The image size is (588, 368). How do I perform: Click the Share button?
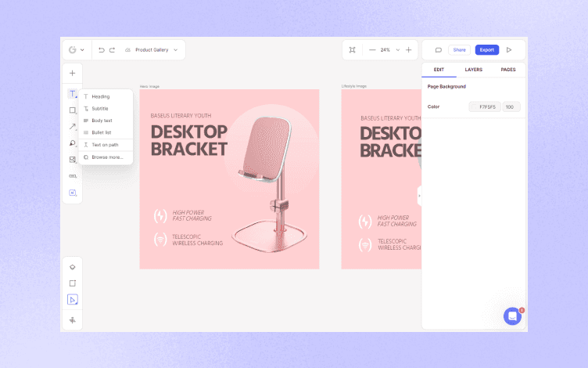pos(460,50)
